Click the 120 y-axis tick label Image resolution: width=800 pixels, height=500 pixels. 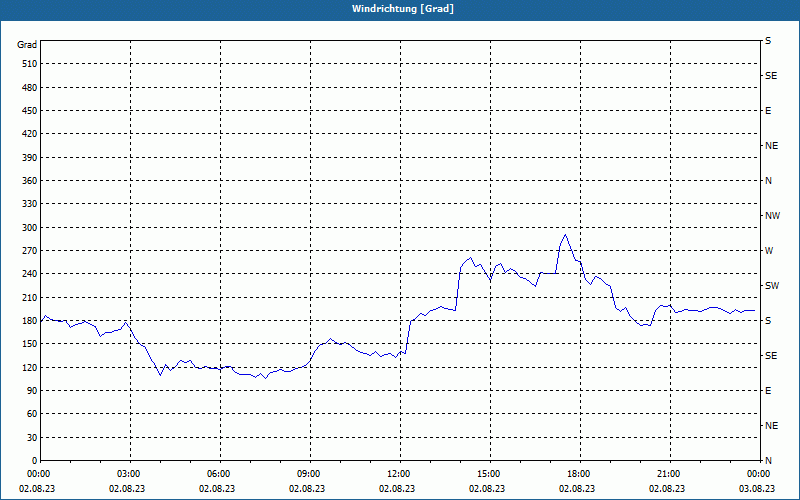click(x=30, y=367)
